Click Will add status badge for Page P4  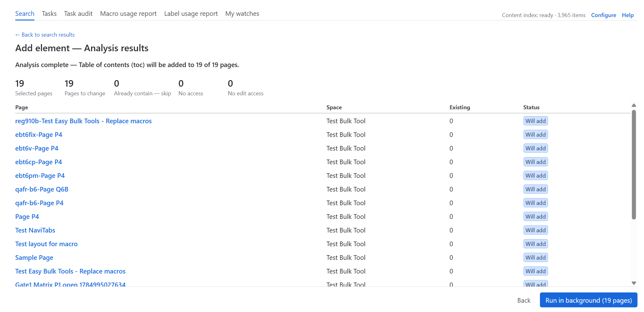tap(535, 217)
